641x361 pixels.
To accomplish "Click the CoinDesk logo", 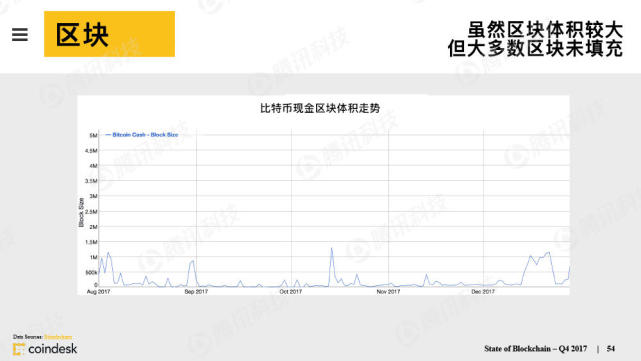I will [45, 349].
